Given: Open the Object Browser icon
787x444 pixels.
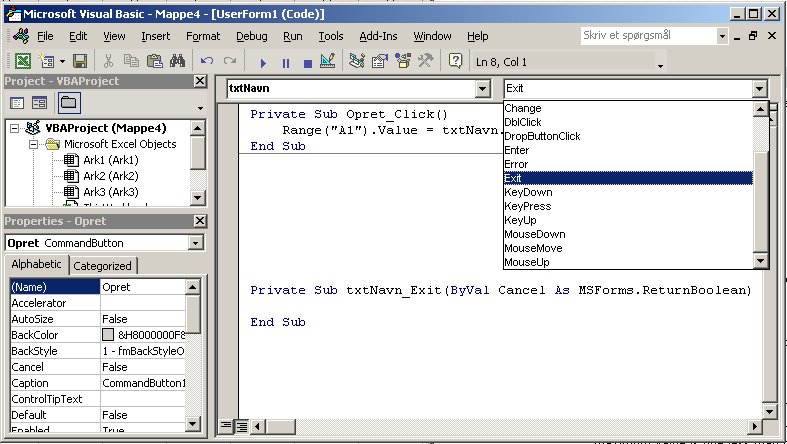Looking at the screenshot, I should [x=404, y=62].
